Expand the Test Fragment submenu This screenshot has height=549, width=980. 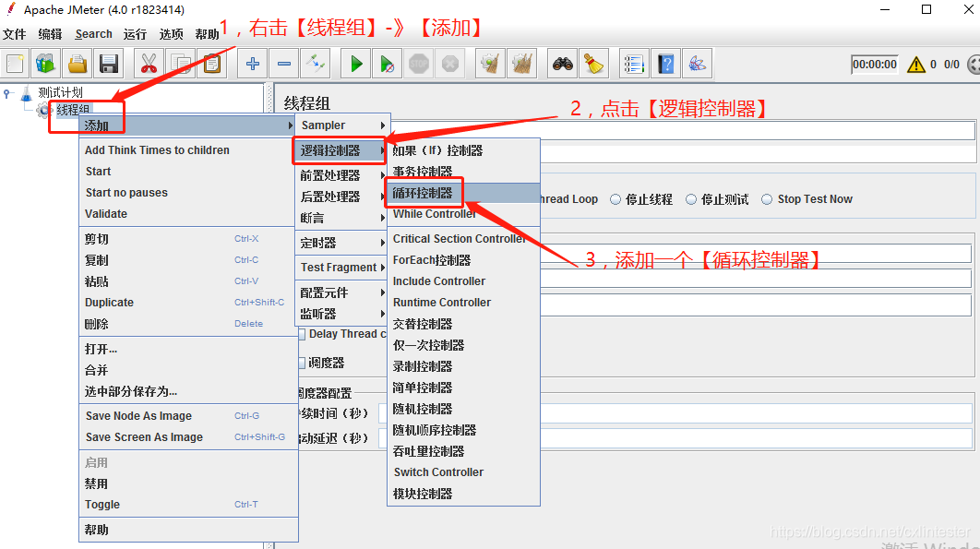(342, 268)
